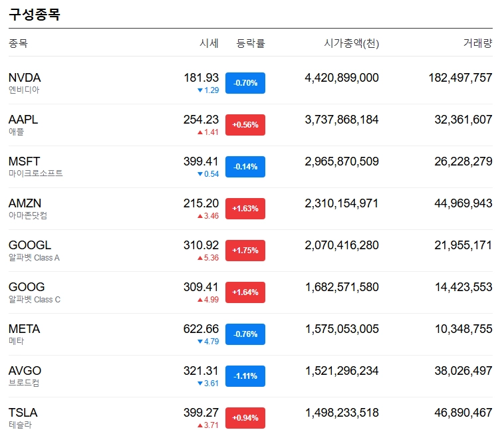
Task: Sort by the 거래량 column header
Action: 477,44
